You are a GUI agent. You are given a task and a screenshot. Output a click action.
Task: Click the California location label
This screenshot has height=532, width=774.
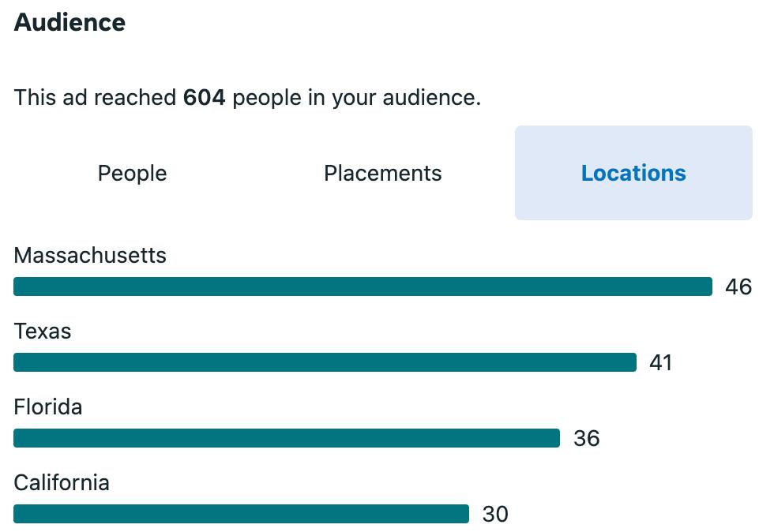pyautogui.click(x=62, y=482)
